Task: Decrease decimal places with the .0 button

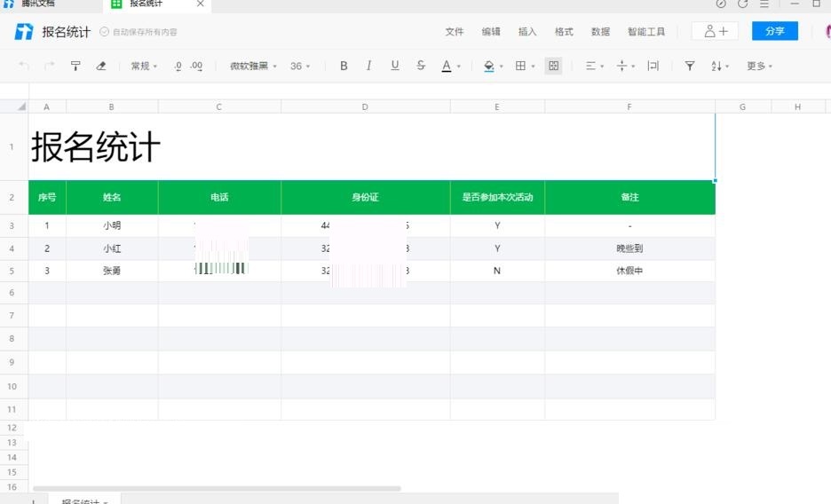Action: pos(178,66)
